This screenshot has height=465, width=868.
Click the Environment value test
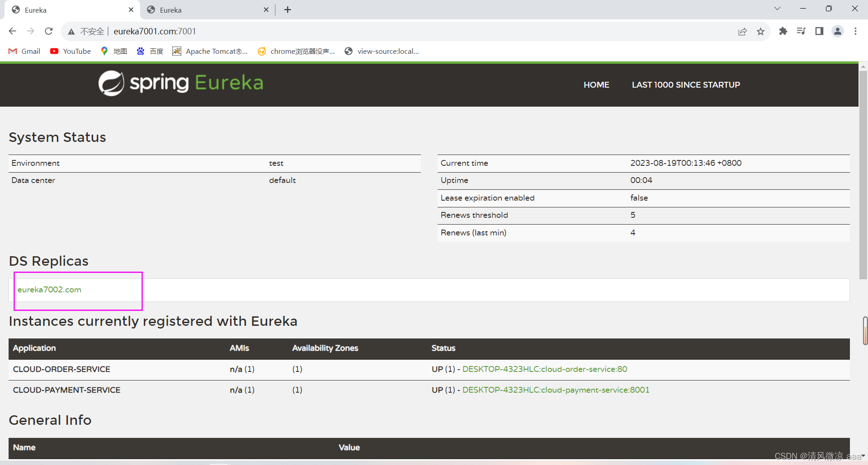pos(276,163)
